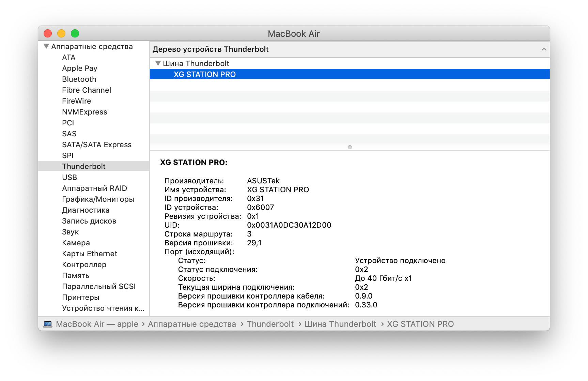Select Apple Pay in sidebar

tap(80, 68)
